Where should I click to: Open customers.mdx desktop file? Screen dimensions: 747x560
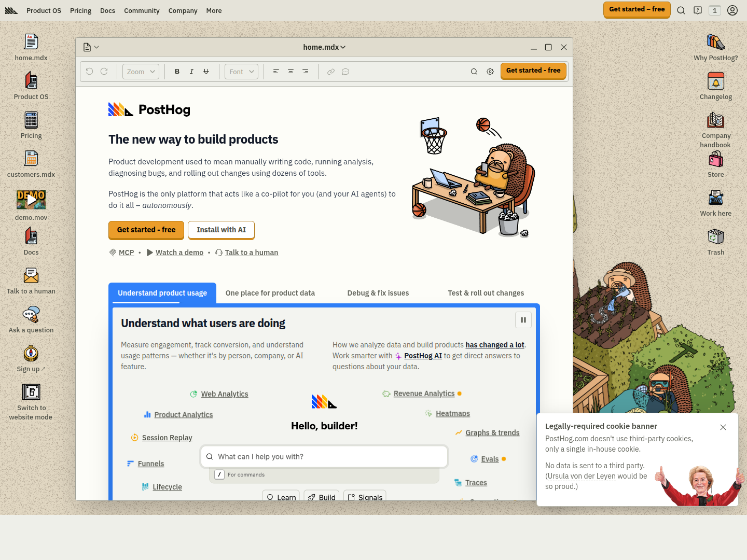point(31,164)
